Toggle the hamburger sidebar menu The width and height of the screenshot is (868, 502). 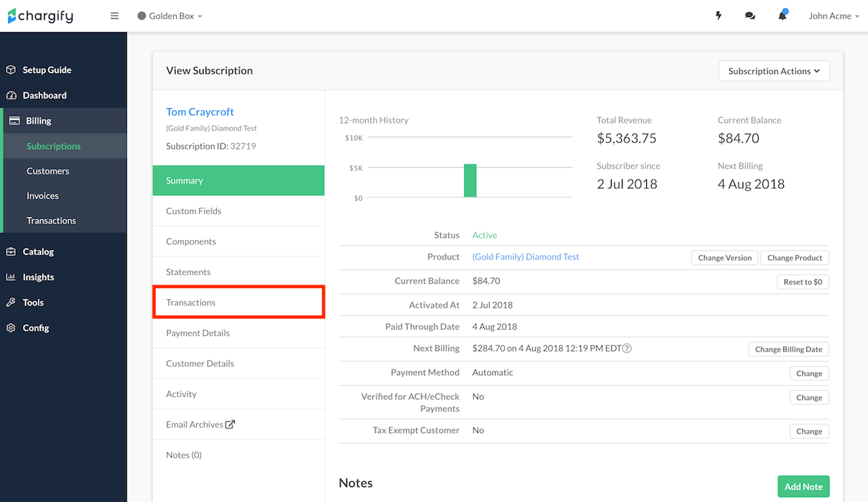(x=115, y=16)
